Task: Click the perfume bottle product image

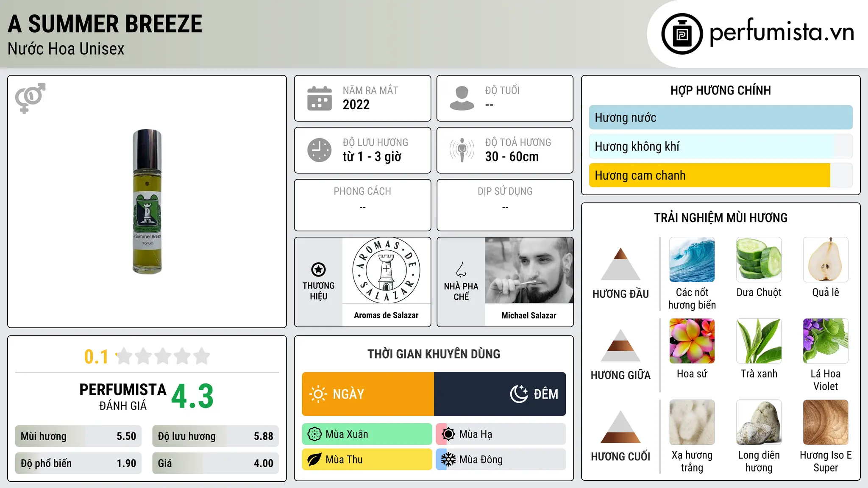Action: (x=147, y=202)
